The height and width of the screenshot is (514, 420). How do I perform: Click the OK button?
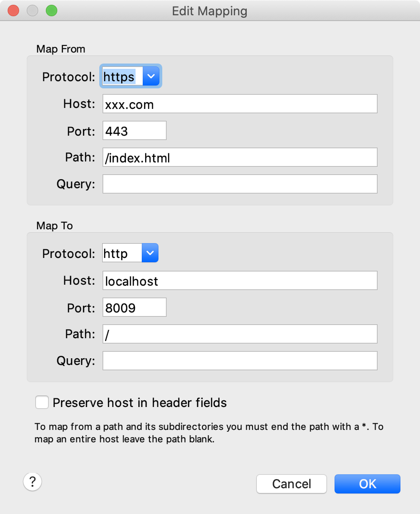click(x=367, y=484)
